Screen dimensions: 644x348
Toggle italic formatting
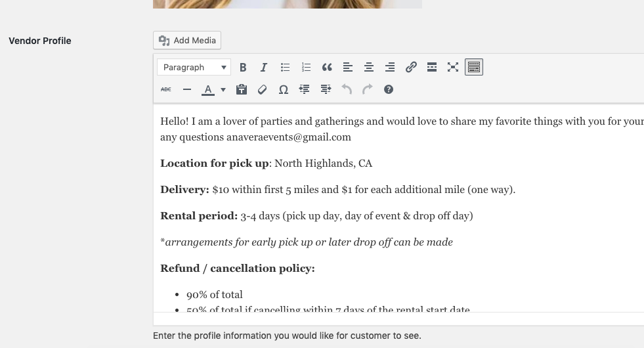tap(264, 67)
